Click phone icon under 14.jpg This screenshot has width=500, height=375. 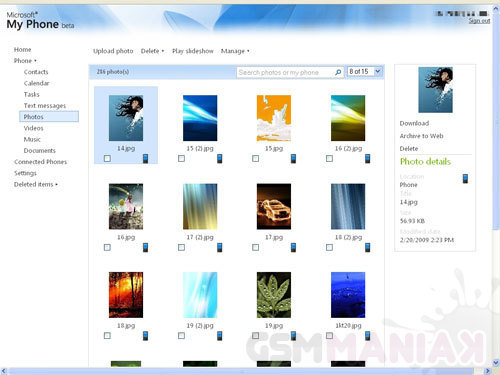pyautogui.click(x=146, y=158)
